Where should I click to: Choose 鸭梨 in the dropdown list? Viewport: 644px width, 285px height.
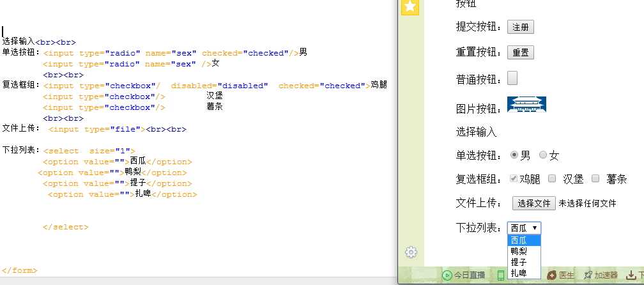pos(524,251)
